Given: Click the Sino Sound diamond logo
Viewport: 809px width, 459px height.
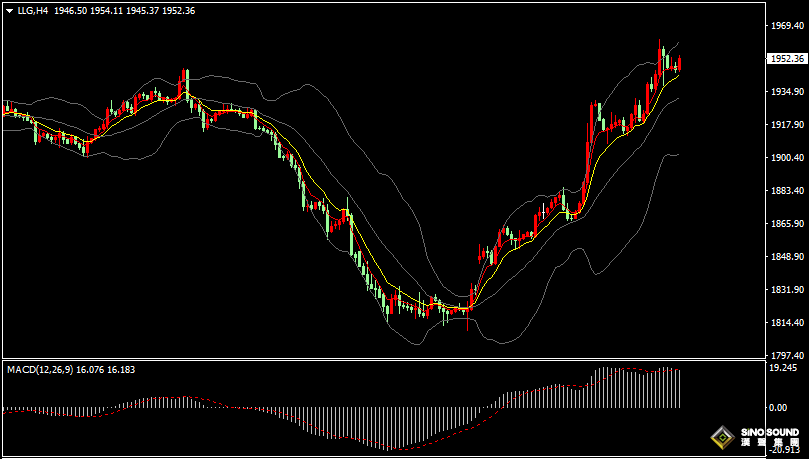Looking at the screenshot, I should [720, 437].
